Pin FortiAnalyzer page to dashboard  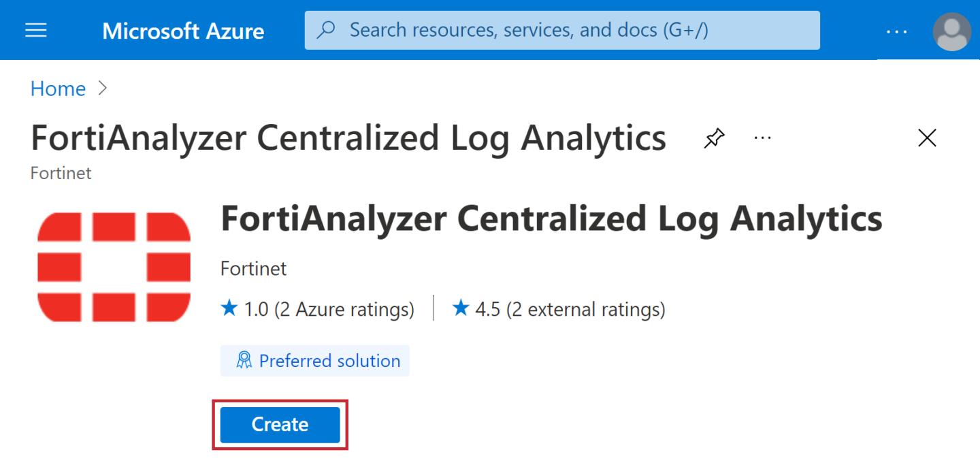point(714,138)
